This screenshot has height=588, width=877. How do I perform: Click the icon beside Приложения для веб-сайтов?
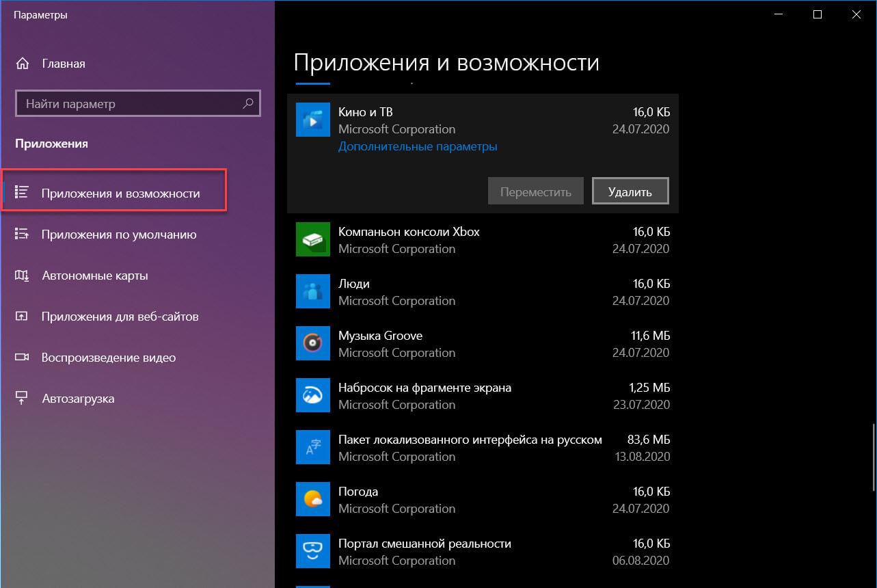[x=21, y=316]
